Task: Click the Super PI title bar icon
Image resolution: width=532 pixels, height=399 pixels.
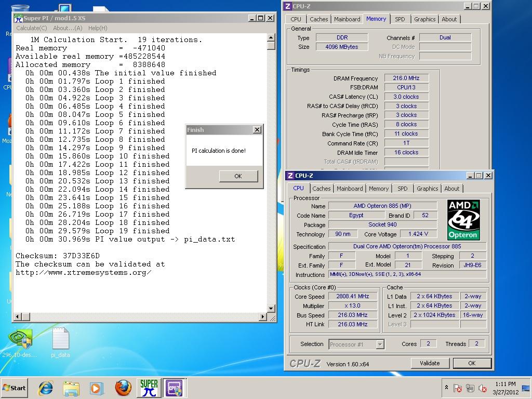Action: (18, 18)
